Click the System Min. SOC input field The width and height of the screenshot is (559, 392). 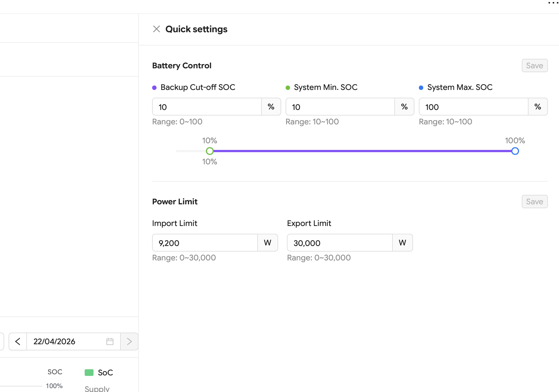pyautogui.click(x=340, y=107)
